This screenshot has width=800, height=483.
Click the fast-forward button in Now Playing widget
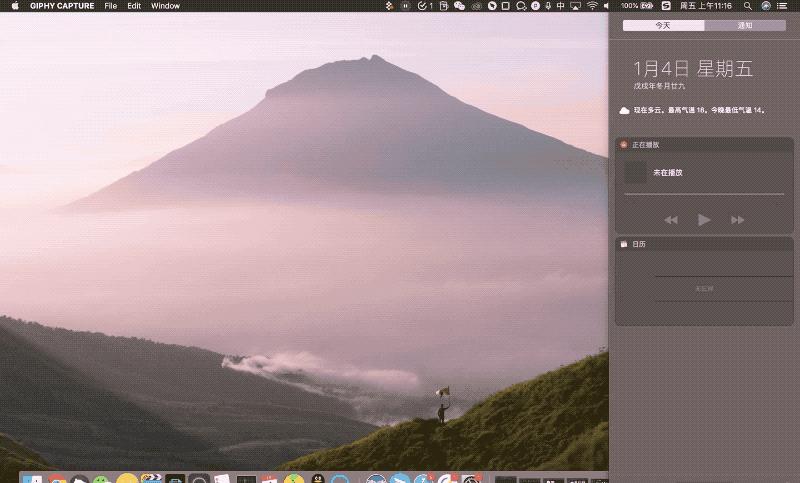point(738,220)
